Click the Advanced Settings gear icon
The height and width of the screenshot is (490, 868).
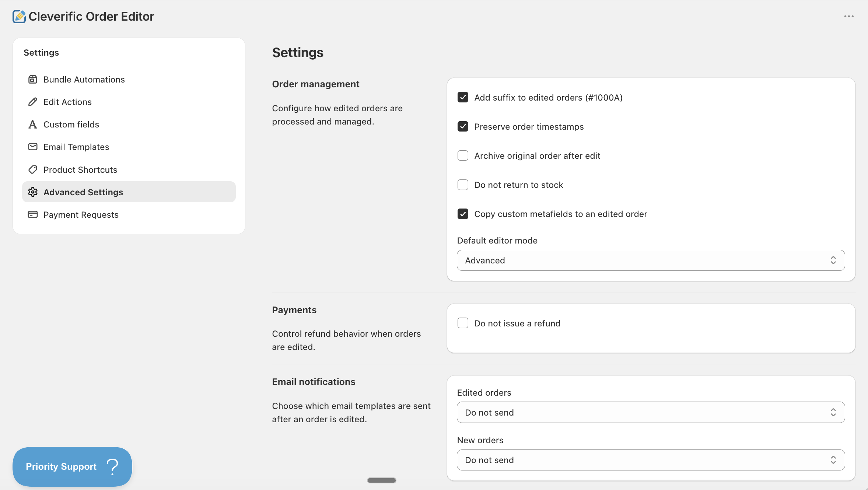[33, 192]
